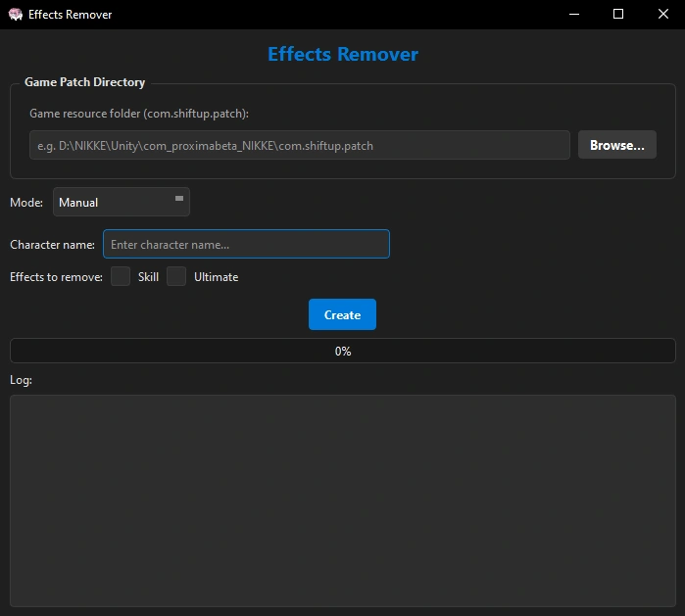Enable the Skill effects checkbox

pyautogui.click(x=121, y=276)
